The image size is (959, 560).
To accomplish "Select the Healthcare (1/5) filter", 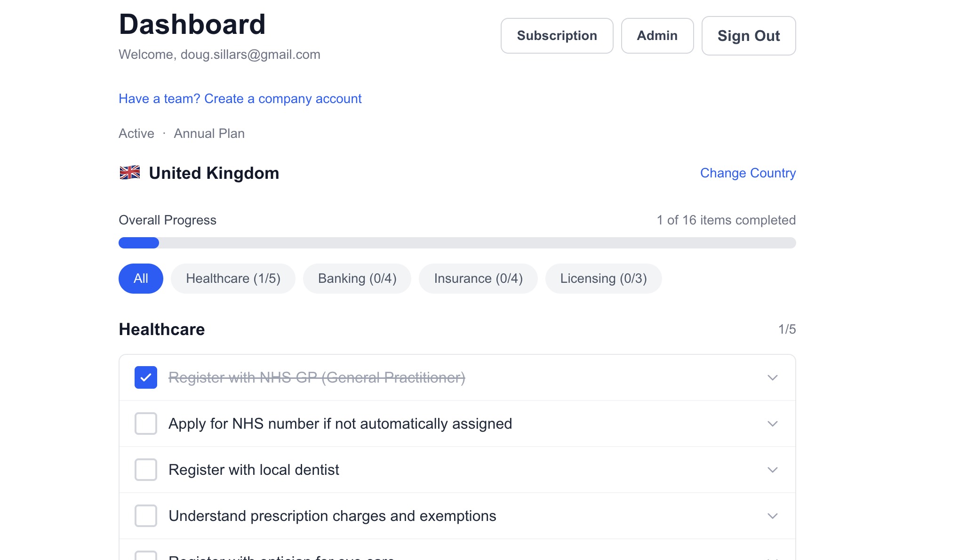I will pos(232,278).
